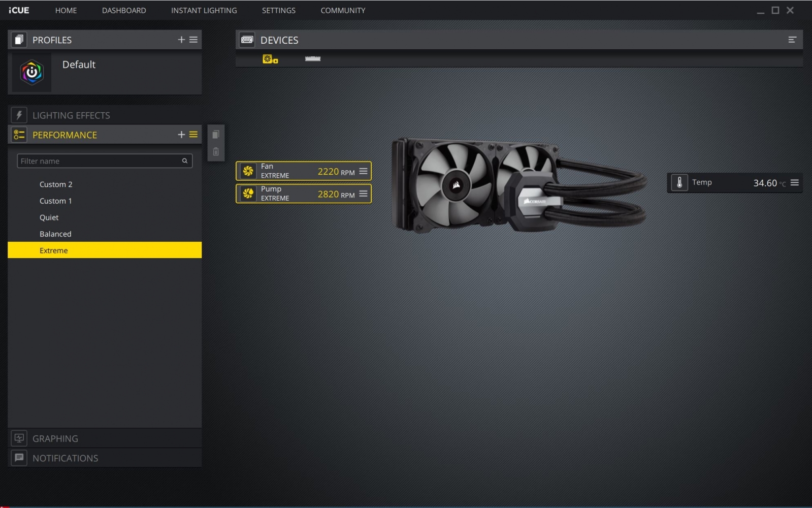
Task: Click the Temp thermometer icon
Action: (x=679, y=183)
